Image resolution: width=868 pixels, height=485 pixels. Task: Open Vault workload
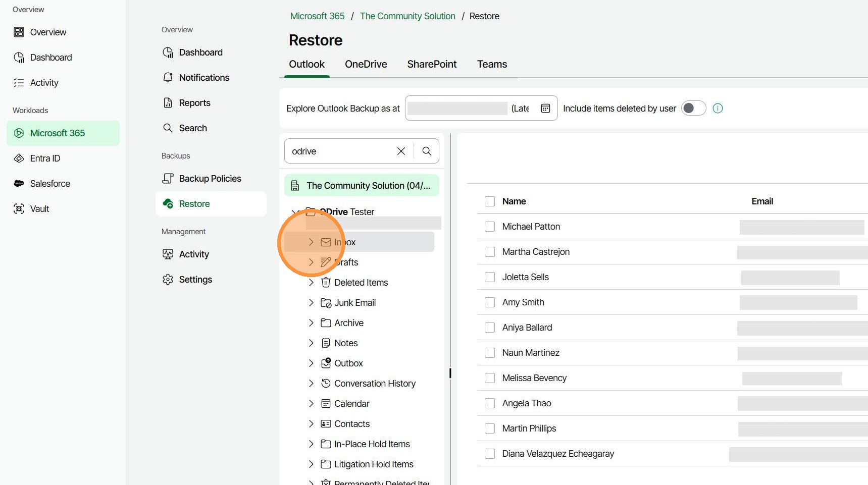click(x=39, y=209)
